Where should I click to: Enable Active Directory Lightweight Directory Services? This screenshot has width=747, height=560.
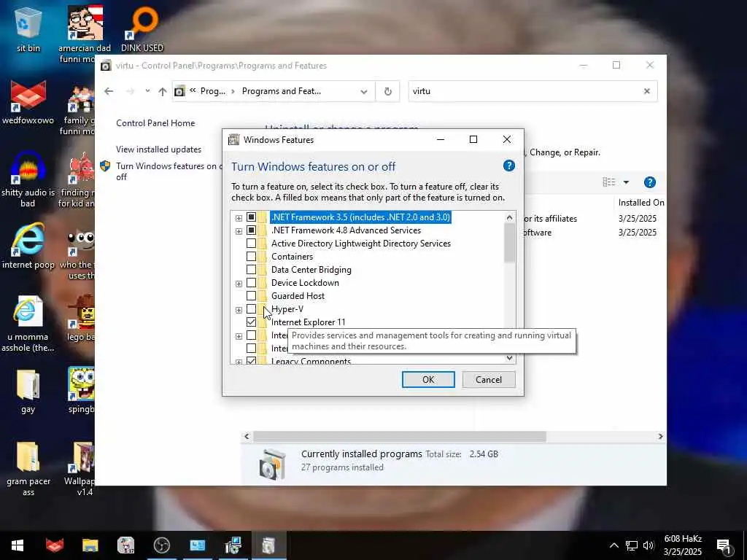pos(251,244)
